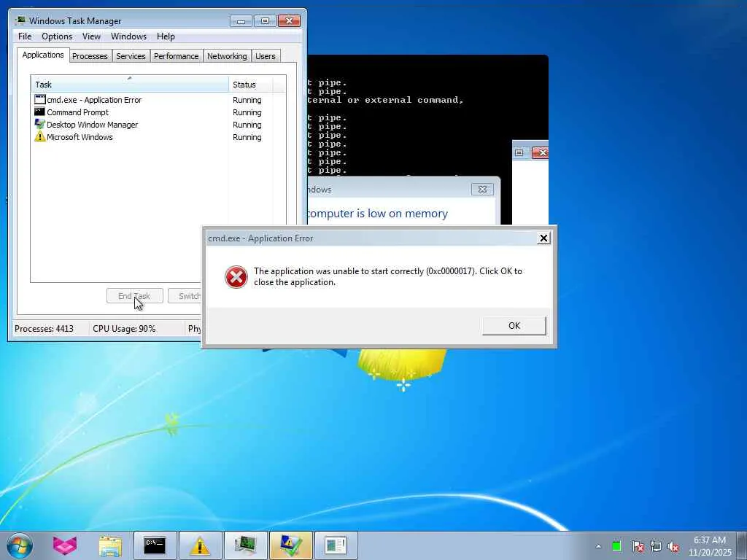The height and width of the screenshot is (560, 747).
Task: Open the View menu in Task Manager
Action: [91, 36]
